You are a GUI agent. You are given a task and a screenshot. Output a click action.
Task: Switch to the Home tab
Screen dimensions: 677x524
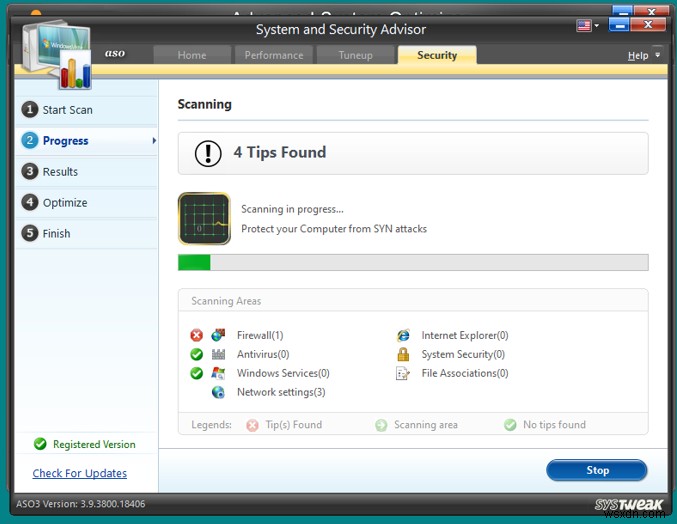pyautogui.click(x=192, y=55)
